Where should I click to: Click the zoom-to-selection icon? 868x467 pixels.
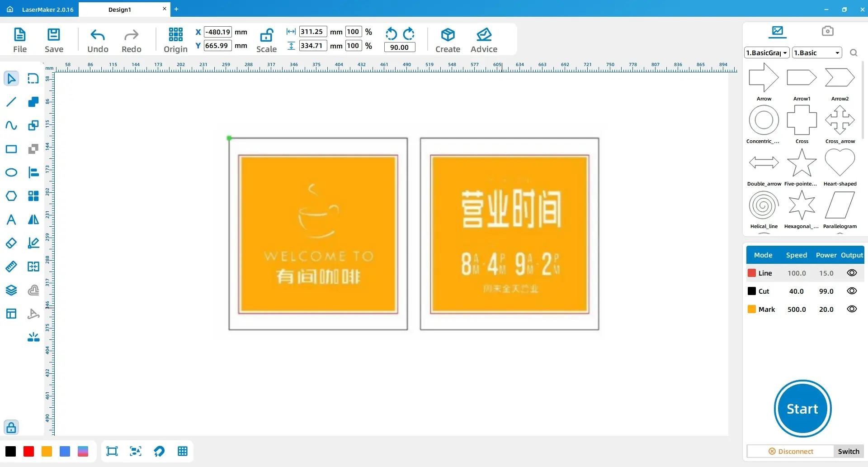pyautogui.click(x=135, y=451)
